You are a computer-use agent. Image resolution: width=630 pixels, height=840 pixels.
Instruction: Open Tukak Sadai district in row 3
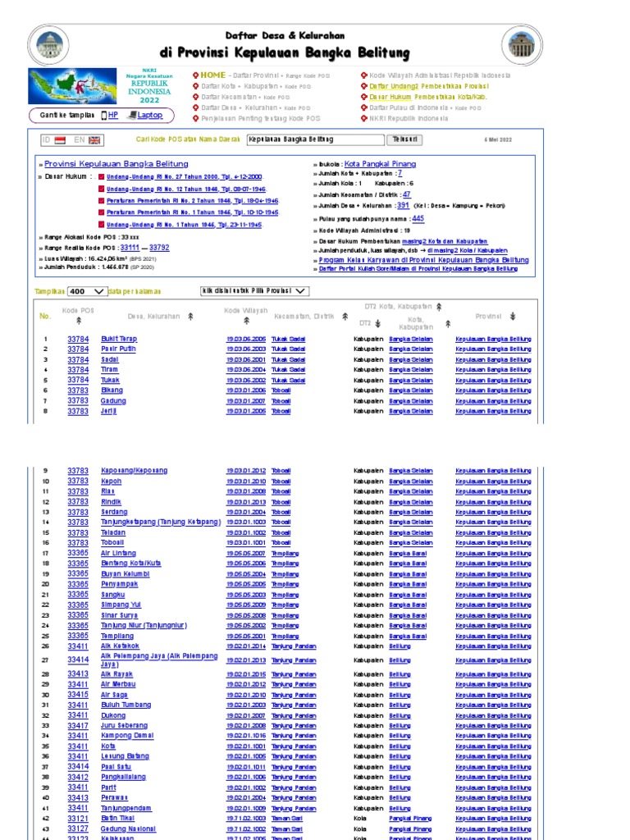coord(288,360)
